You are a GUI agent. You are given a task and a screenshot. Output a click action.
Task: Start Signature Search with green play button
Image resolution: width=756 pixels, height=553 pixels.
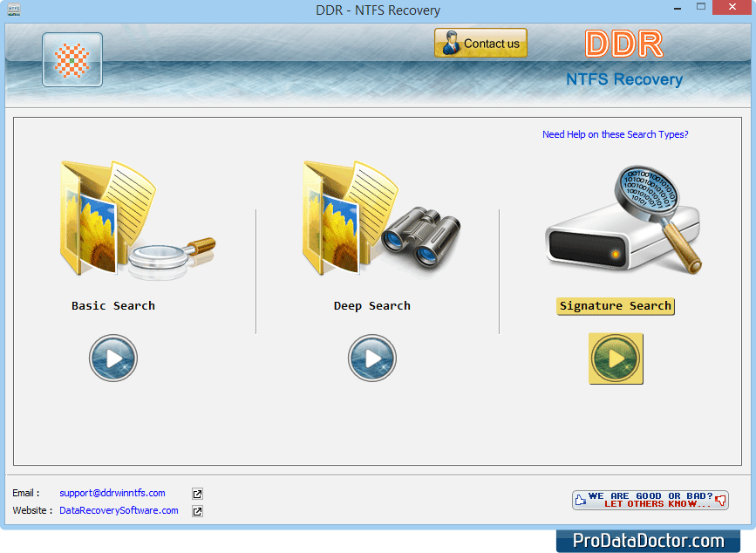(616, 358)
